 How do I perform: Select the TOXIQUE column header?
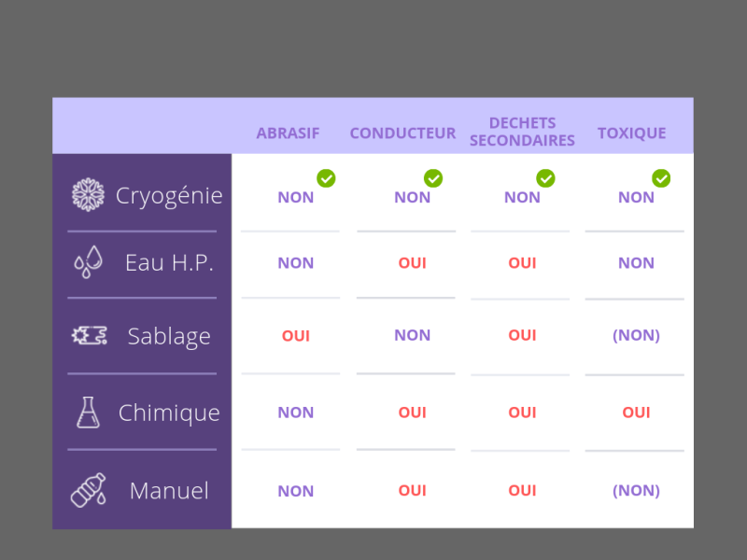[632, 133]
